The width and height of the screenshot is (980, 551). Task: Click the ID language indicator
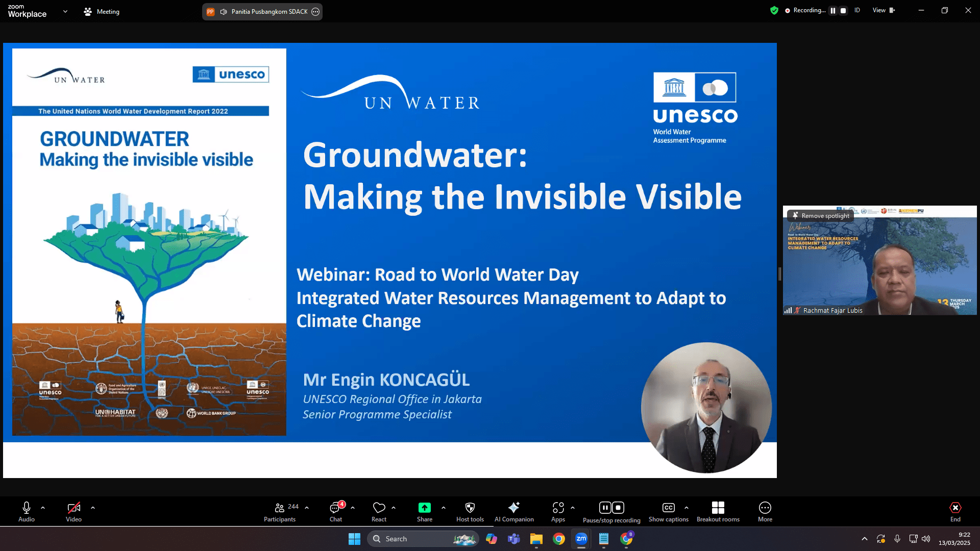(857, 10)
